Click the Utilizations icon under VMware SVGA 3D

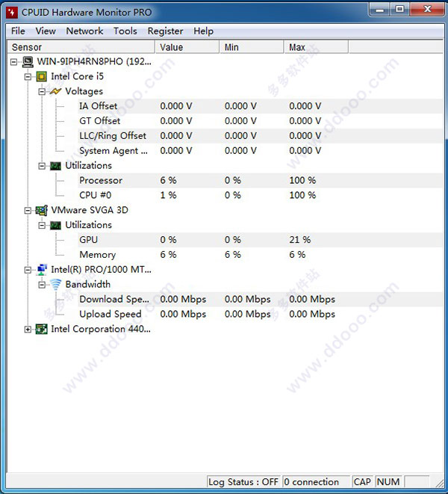tap(55, 225)
